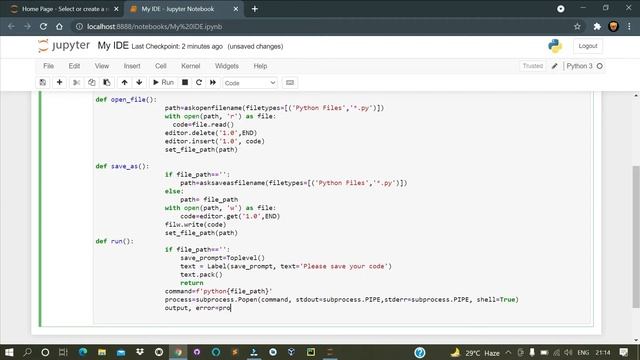Click the save and checkpoint icon

(42, 83)
